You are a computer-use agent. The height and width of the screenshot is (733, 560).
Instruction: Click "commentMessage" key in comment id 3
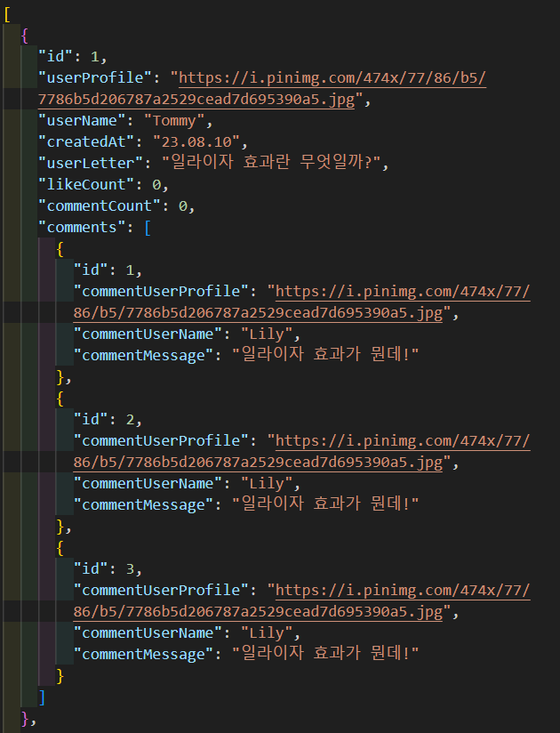coord(143,655)
